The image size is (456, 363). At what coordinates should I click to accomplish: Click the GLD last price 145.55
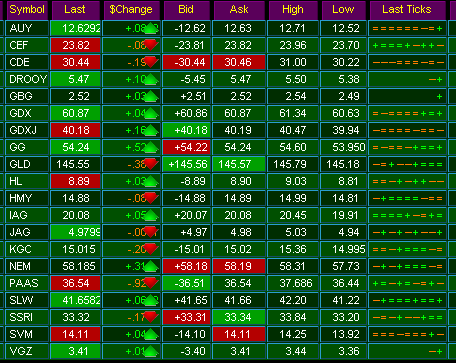click(75, 164)
